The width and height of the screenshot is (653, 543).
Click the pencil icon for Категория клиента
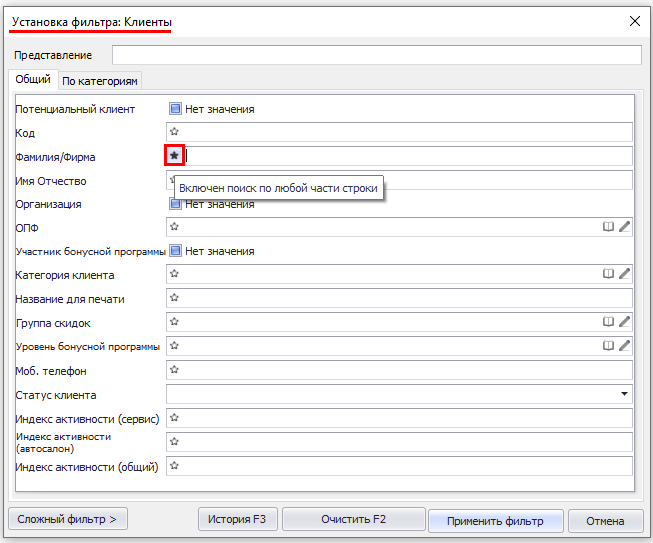pyautogui.click(x=625, y=273)
